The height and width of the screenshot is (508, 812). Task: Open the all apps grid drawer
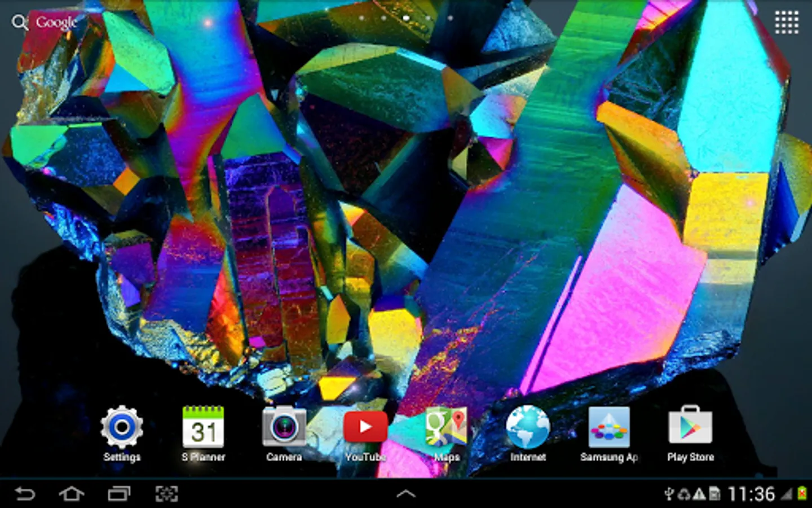(787, 22)
